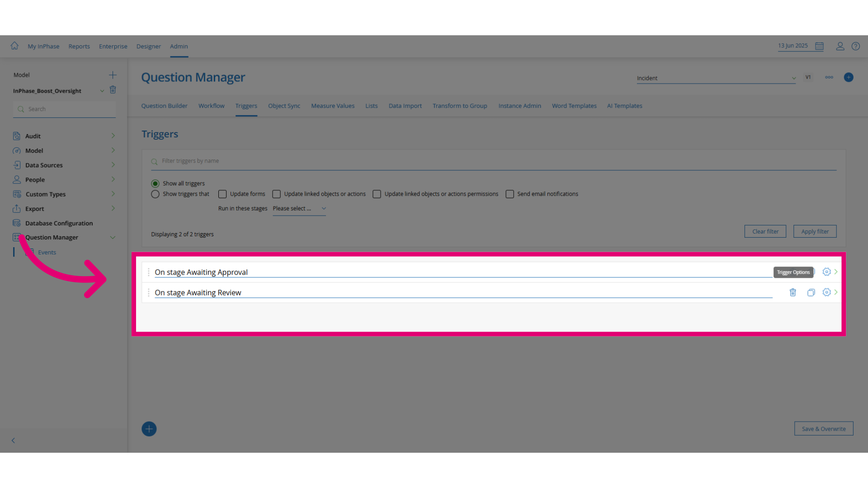This screenshot has width=868, height=488.
Task: Expand the Custom Types chevron
Action: (x=113, y=193)
